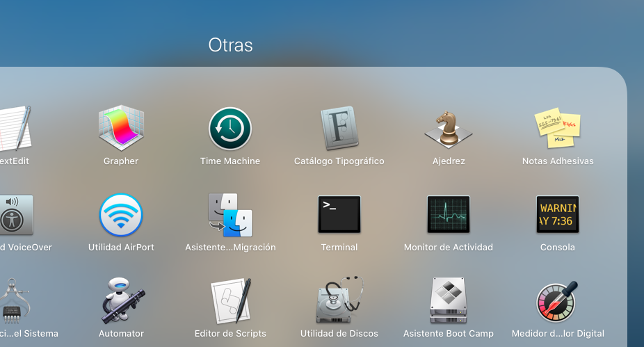This screenshot has height=347, width=644.
Task: Click the Terminal label text
Action: pyautogui.click(x=339, y=248)
